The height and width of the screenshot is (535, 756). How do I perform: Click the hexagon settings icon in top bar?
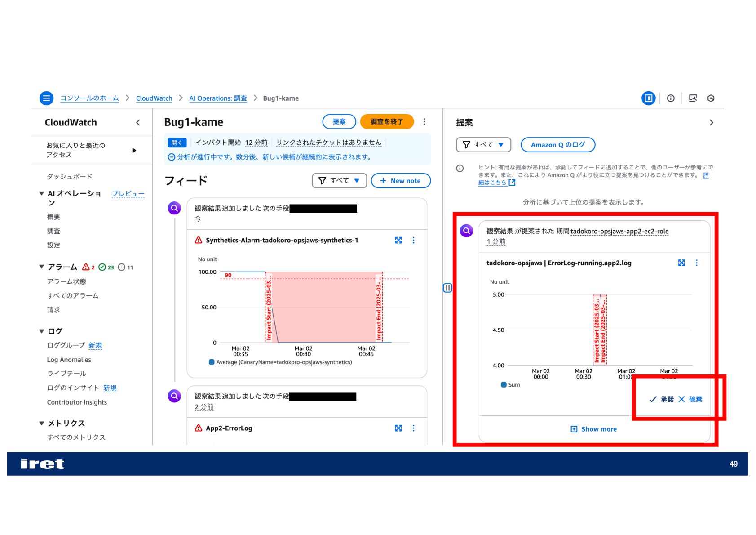[x=711, y=98]
